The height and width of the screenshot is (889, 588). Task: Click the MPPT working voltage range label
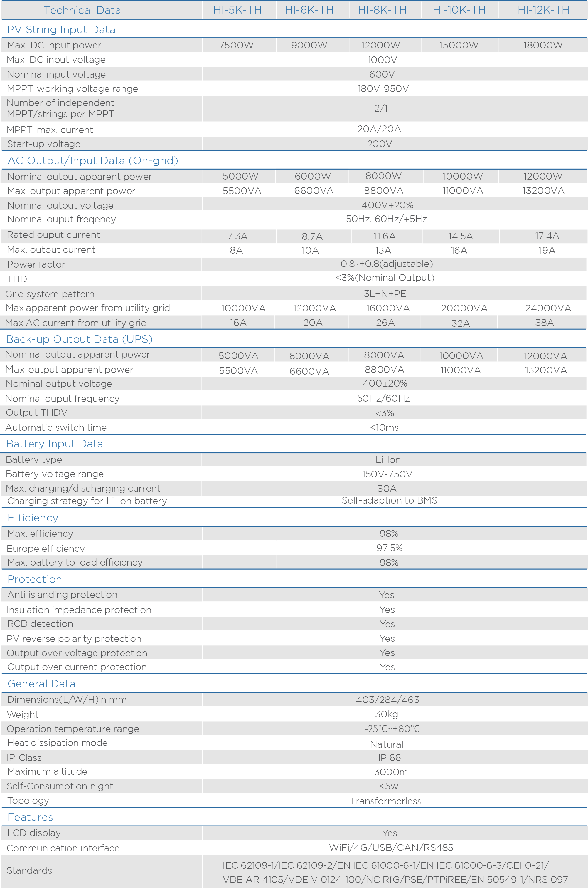coord(73,89)
